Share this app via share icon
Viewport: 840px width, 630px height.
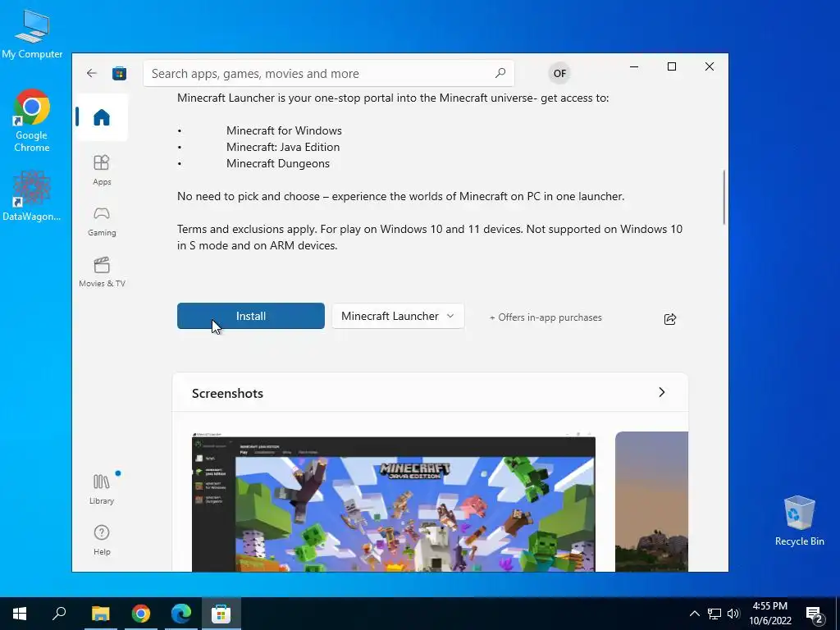click(669, 319)
